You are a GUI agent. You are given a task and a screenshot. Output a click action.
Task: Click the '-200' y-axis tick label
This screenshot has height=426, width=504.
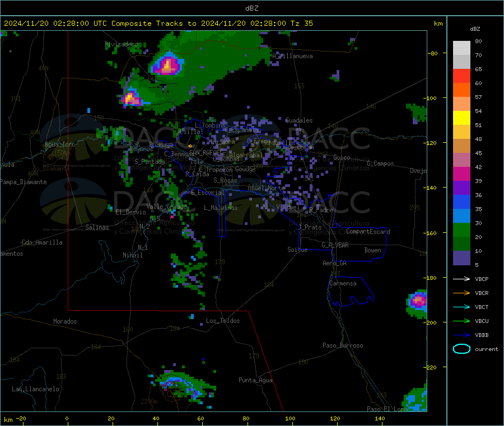tap(431, 322)
